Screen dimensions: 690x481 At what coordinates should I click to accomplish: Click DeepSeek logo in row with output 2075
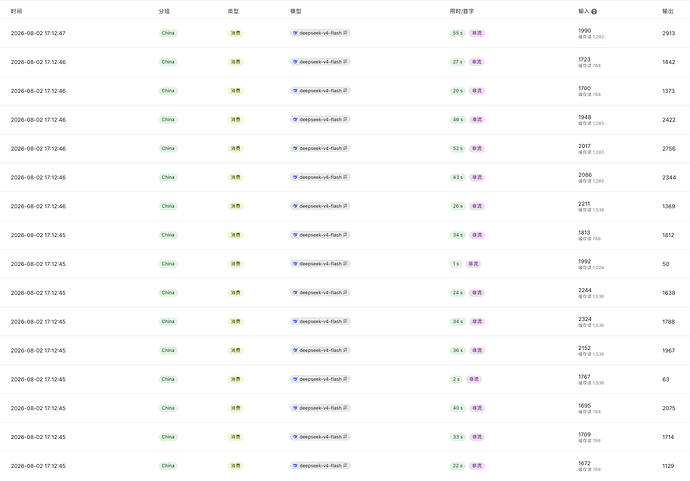[x=295, y=408]
